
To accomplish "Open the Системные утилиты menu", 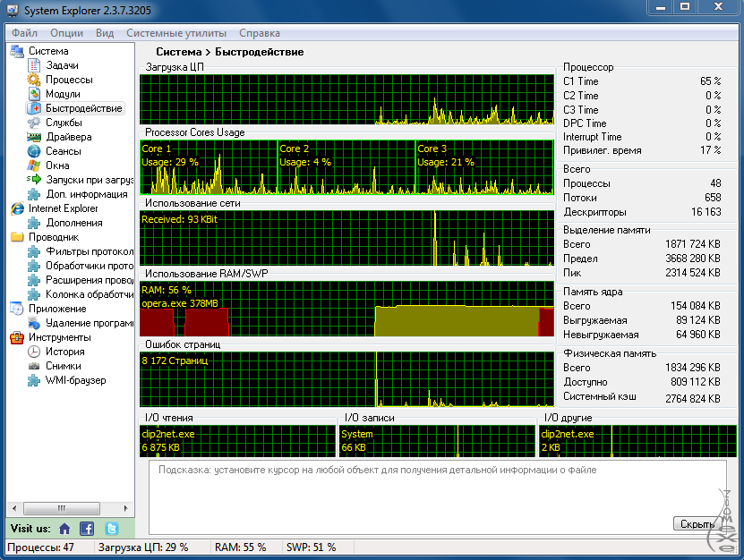I will pos(176,33).
